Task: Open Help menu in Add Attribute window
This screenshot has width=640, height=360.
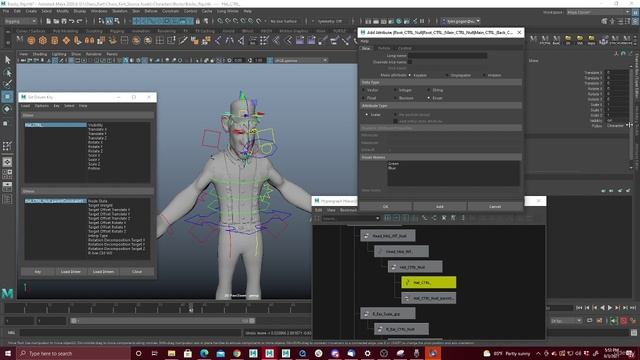Action: point(364,41)
